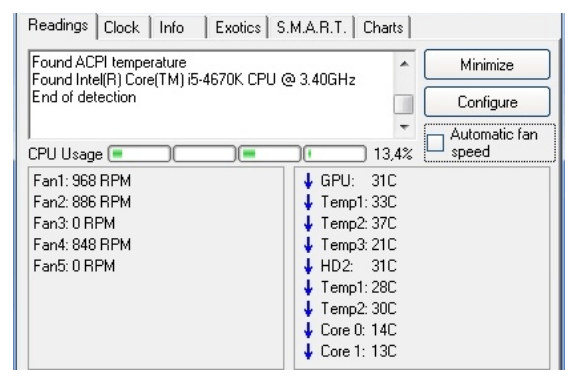Click the arrow icon beside Temp2: 37C

(308, 223)
